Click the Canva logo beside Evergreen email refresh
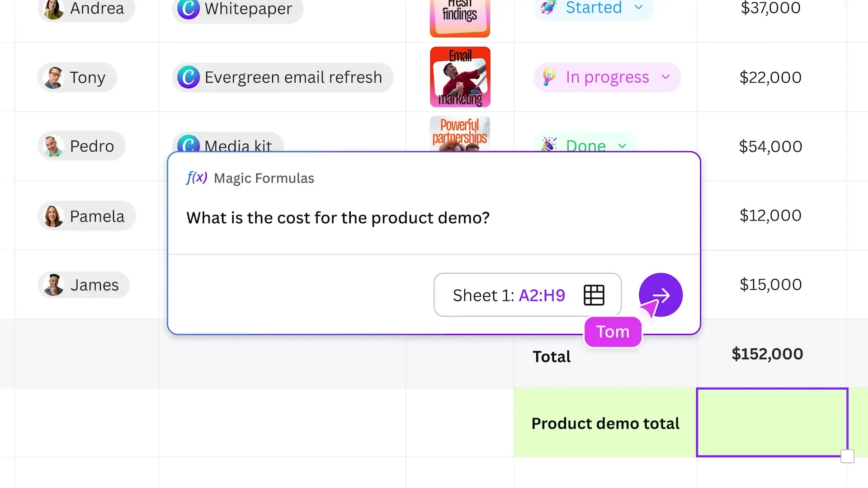 pos(189,77)
